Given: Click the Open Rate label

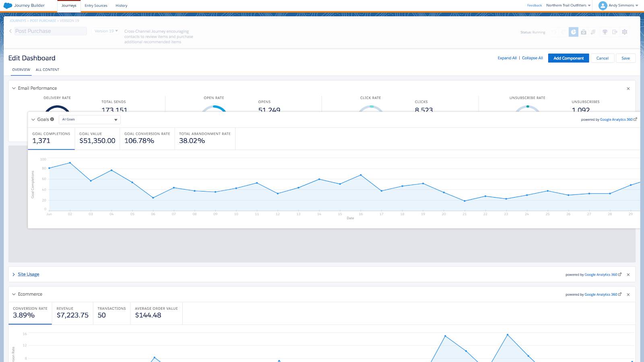Looking at the screenshot, I should (x=214, y=98).
